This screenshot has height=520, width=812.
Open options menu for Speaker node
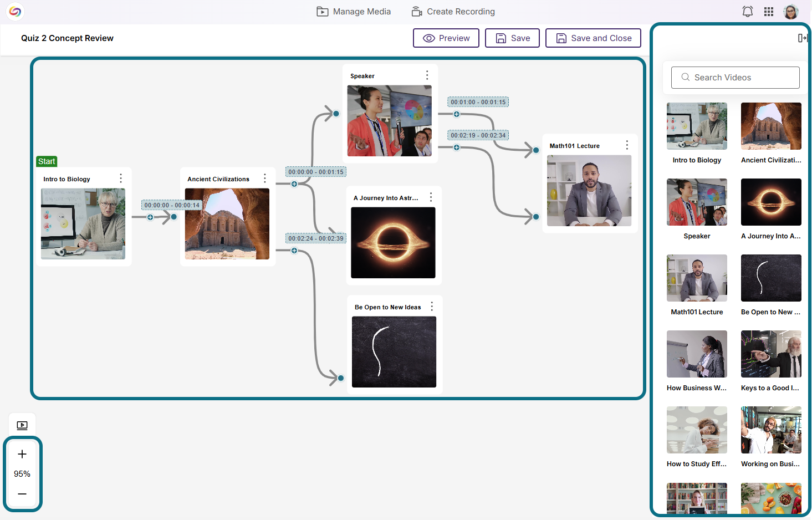[427, 75]
